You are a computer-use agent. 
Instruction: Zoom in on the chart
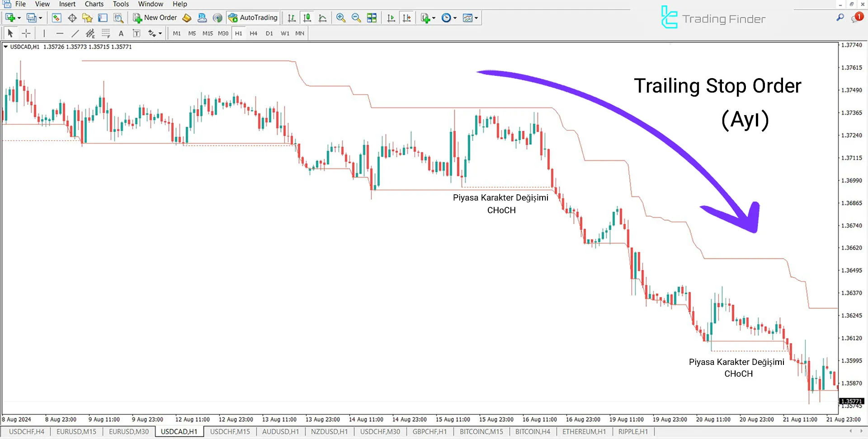tap(341, 18)
